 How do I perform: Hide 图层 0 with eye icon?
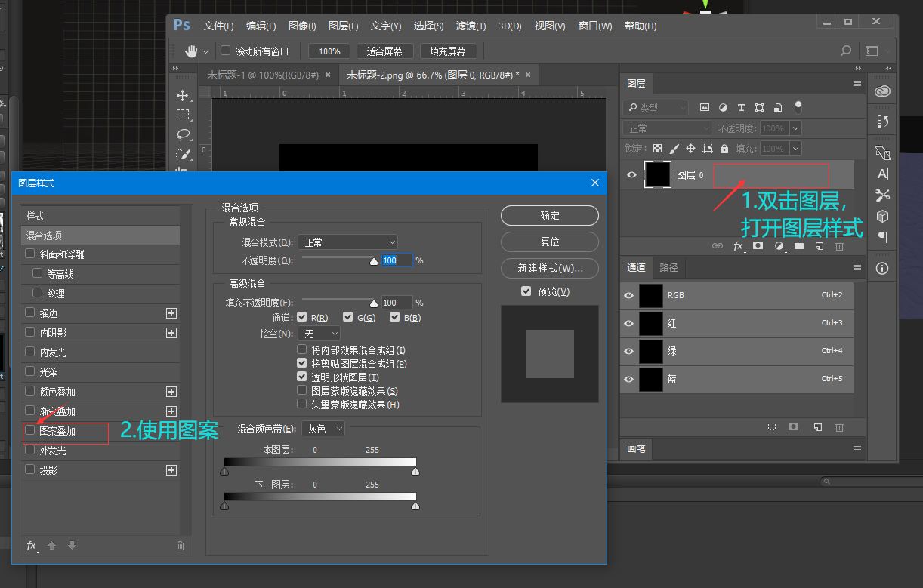[x=632, y=175]
